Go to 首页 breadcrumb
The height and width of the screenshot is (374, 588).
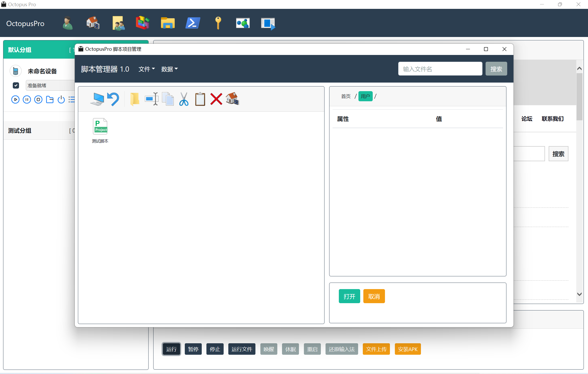pos(346,96)
